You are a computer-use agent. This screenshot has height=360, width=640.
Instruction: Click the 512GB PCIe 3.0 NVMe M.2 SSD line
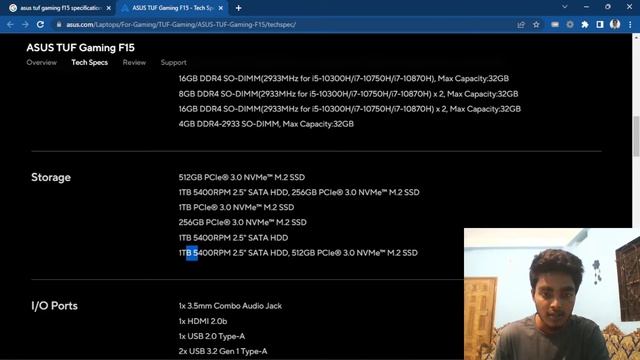click(242, 177)
